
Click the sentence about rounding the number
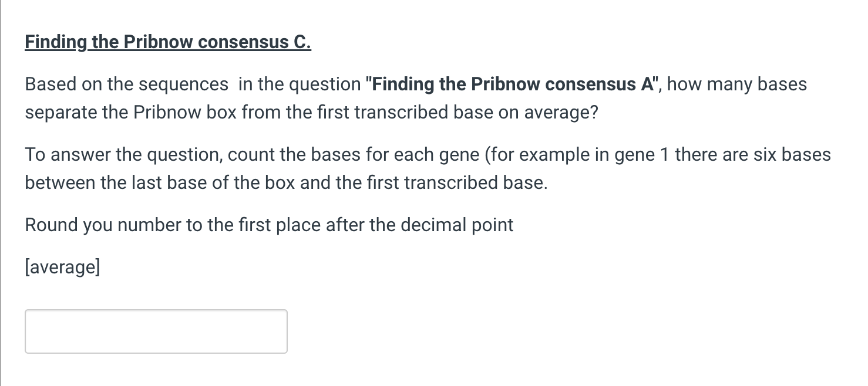tap(269, 225)
